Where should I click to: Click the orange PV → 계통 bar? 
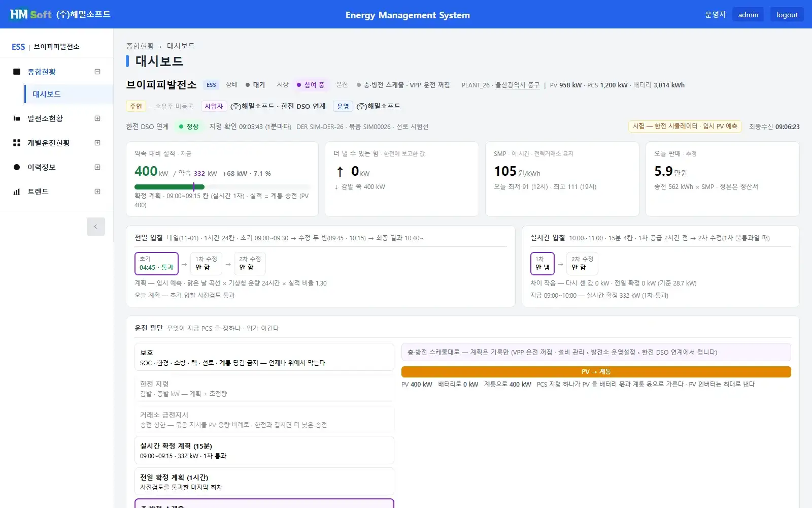pyautogui.click(x=596, y=372)
